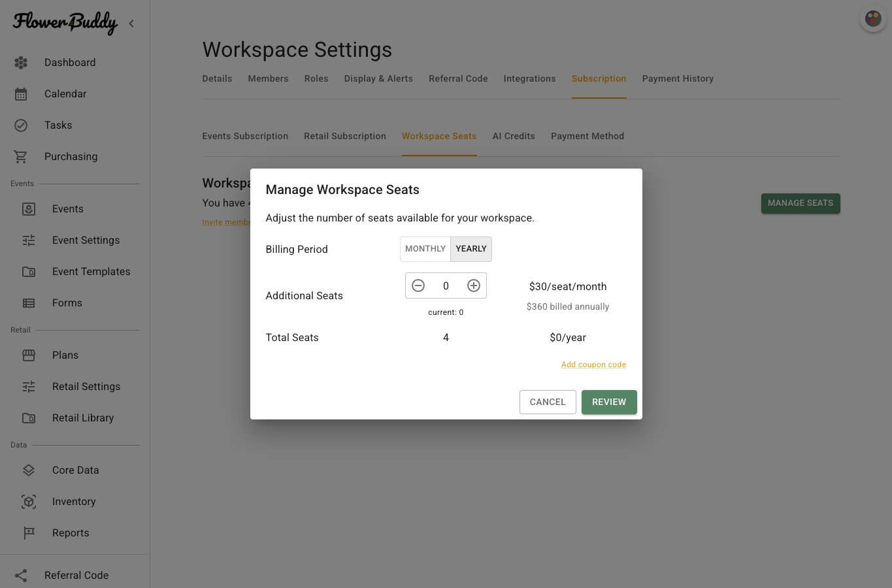Select the Workspace Seats sub-tab
Viewport: 892px width, 588px height.
[x=439, y=137]
